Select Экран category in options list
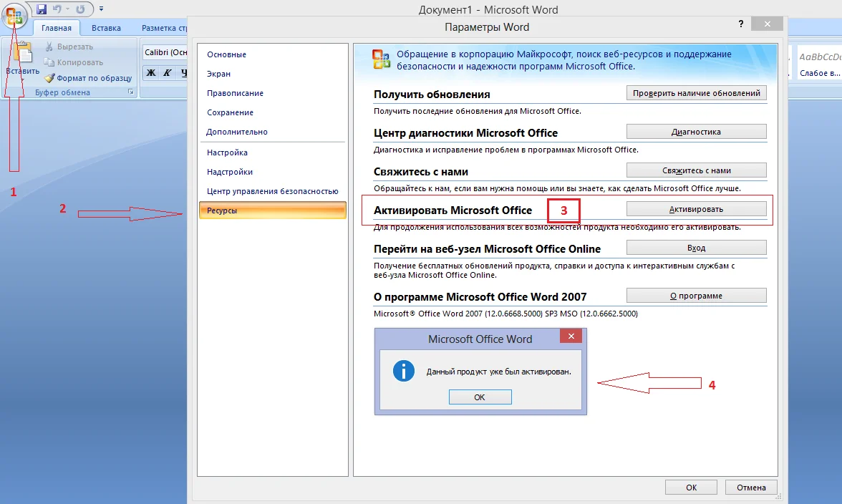 pos(272,74)
